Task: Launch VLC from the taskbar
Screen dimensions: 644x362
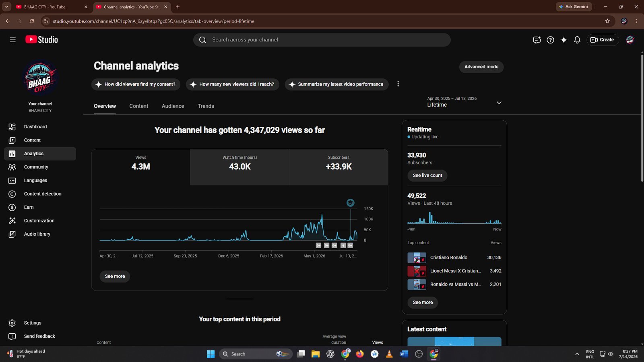Action: [x=389, y=354]
